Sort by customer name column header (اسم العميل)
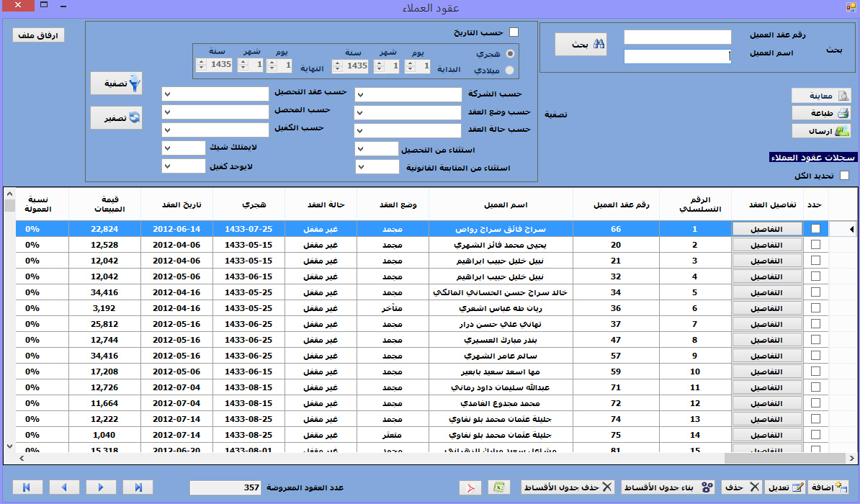The image size is (860, 504). tap(501, 204)
